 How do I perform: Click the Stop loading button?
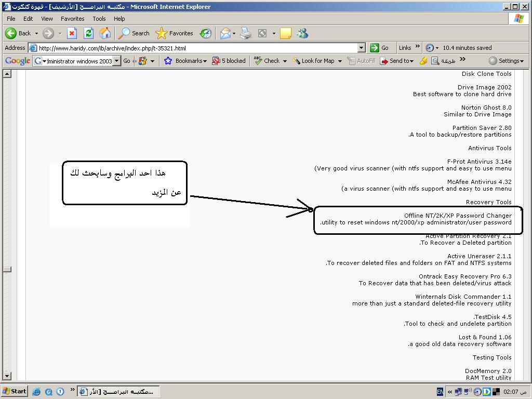tap(72, 33)
